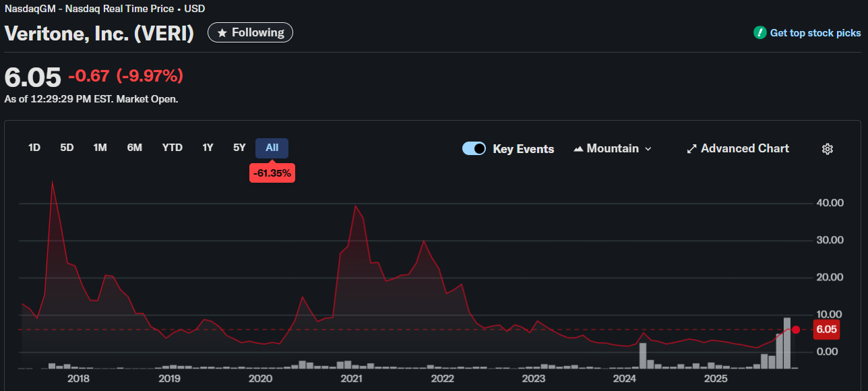Click the 2018 year label

pyautogui.click(x=79, y=379)
